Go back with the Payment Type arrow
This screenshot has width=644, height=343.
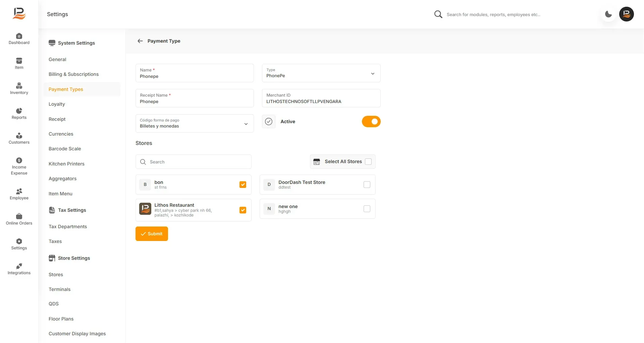140,41
